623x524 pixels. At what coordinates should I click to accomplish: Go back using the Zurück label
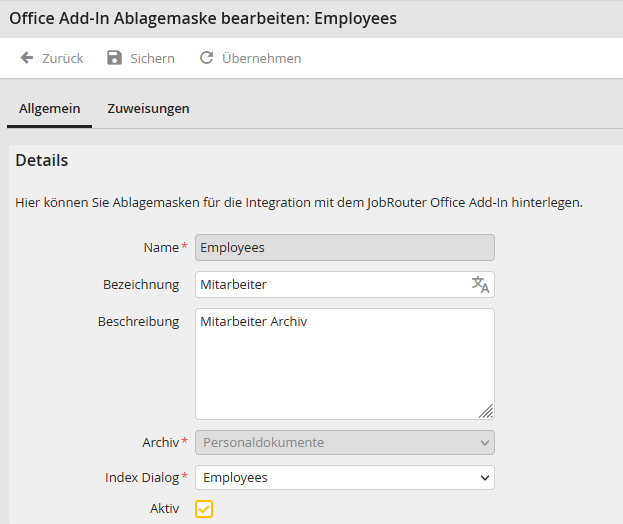(62, 58)
